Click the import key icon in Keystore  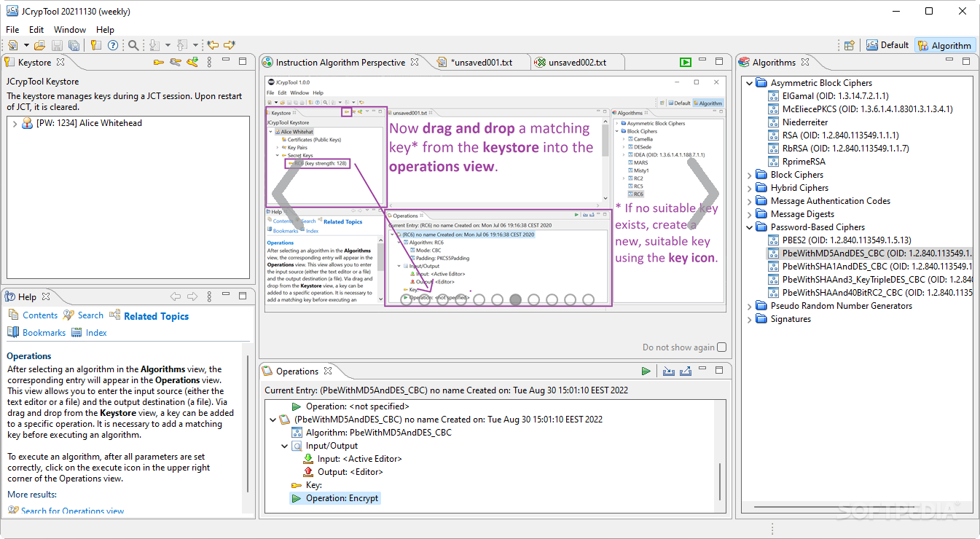tap(192, 62)
